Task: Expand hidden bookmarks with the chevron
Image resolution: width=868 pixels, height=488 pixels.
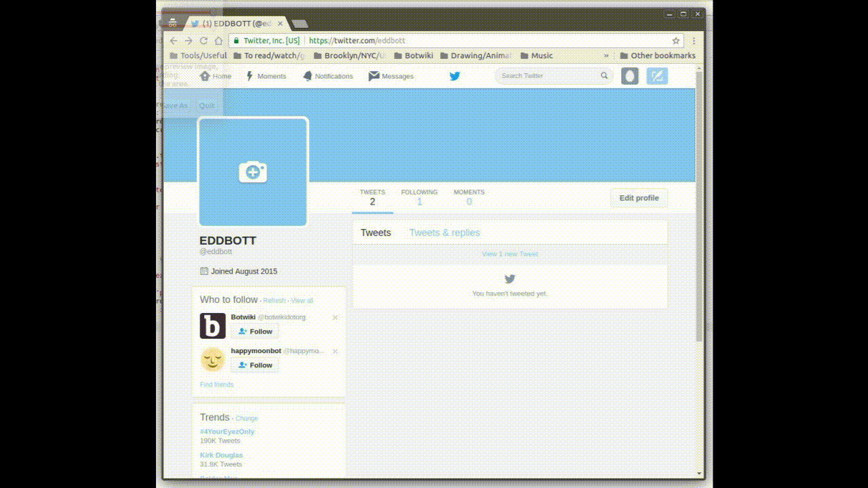Action: tap(606, 56)
